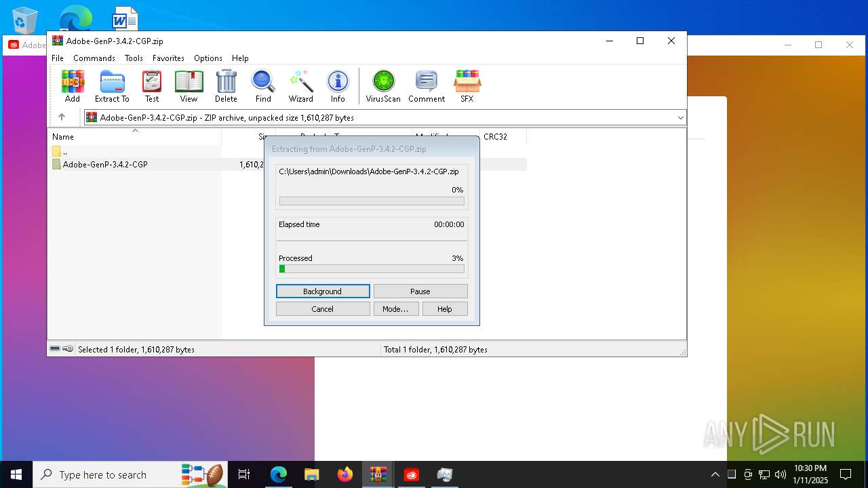Run the Test archive tool
The width and height of the screenshot is (868, 488).
click(152, 86)
